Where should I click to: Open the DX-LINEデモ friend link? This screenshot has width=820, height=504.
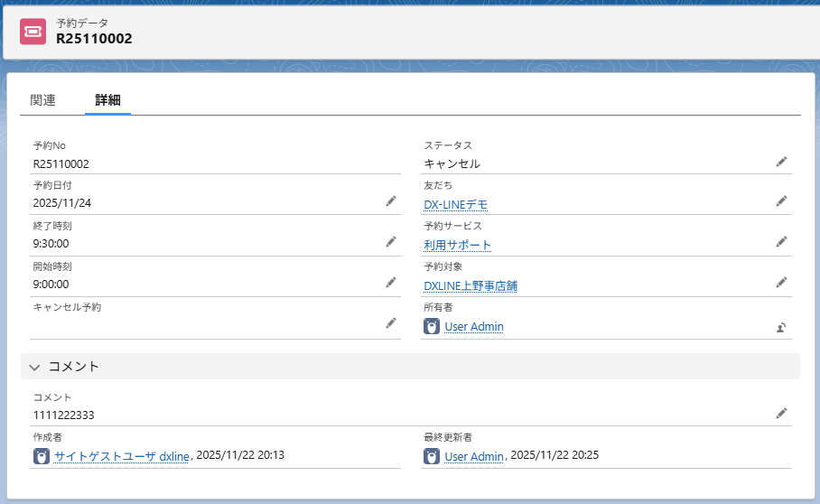[x=455, y=205]
